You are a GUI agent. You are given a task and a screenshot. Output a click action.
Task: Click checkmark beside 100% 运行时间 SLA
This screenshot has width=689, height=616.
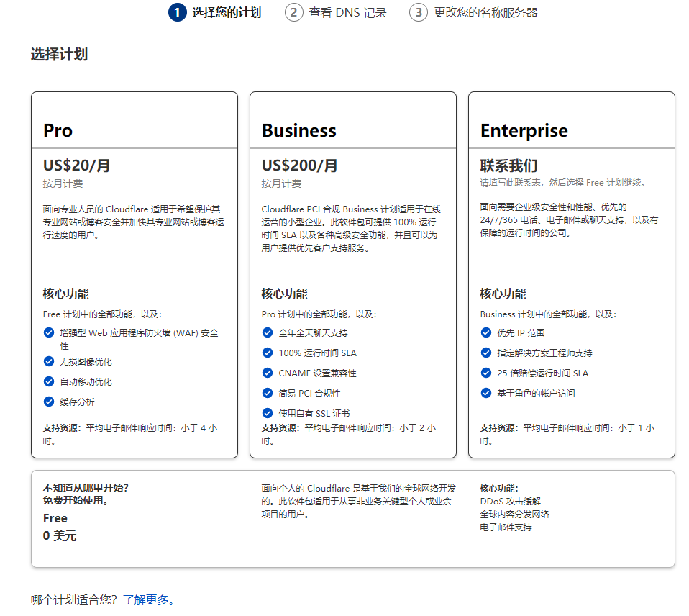(x=267, y=353)
